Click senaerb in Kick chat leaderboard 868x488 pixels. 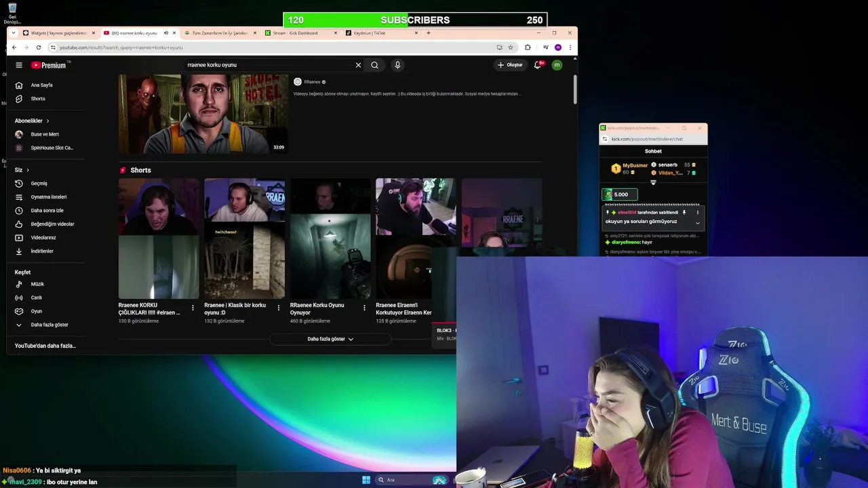[667, 165]
